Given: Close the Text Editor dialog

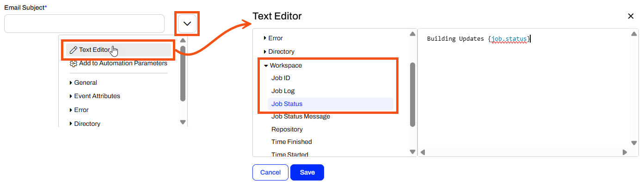Looking at the screenshot, I should pos(631,16).
